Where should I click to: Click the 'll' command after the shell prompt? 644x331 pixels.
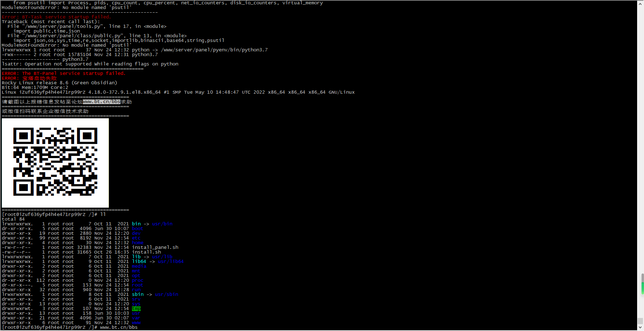click(103, 215)
